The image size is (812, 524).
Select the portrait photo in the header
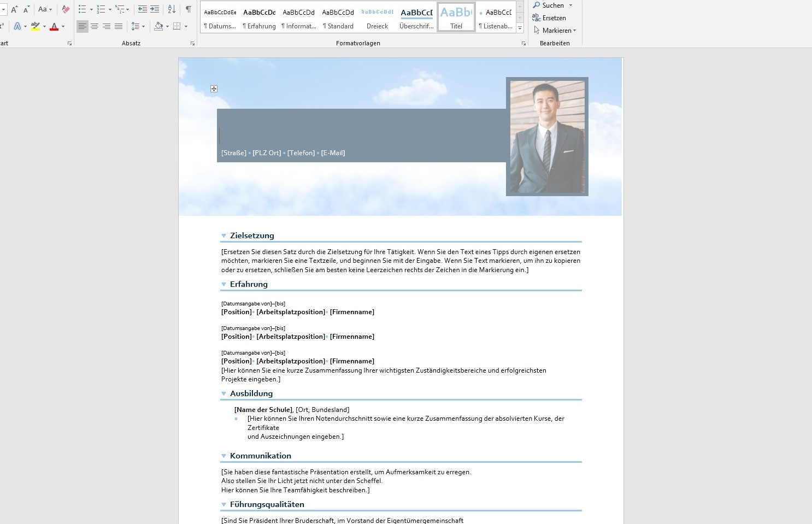(x=547, y=137)
